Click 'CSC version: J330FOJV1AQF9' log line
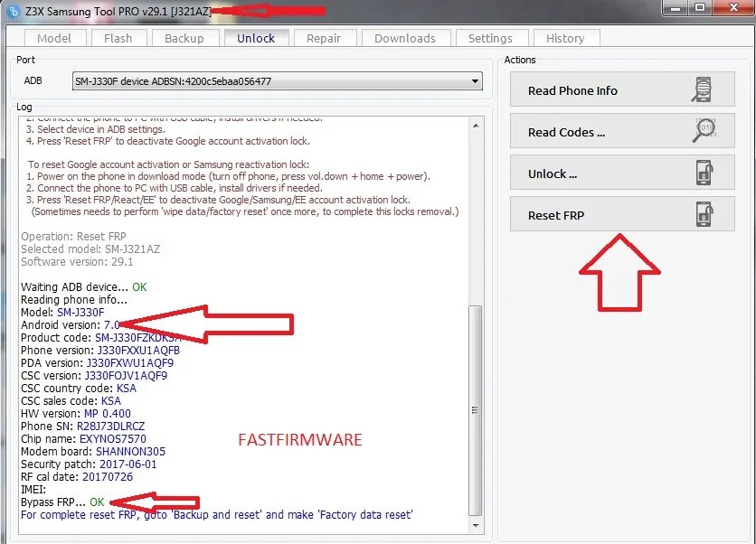Image resolution: width=756 pixels, height=544 pixels. tap(94, 375)
